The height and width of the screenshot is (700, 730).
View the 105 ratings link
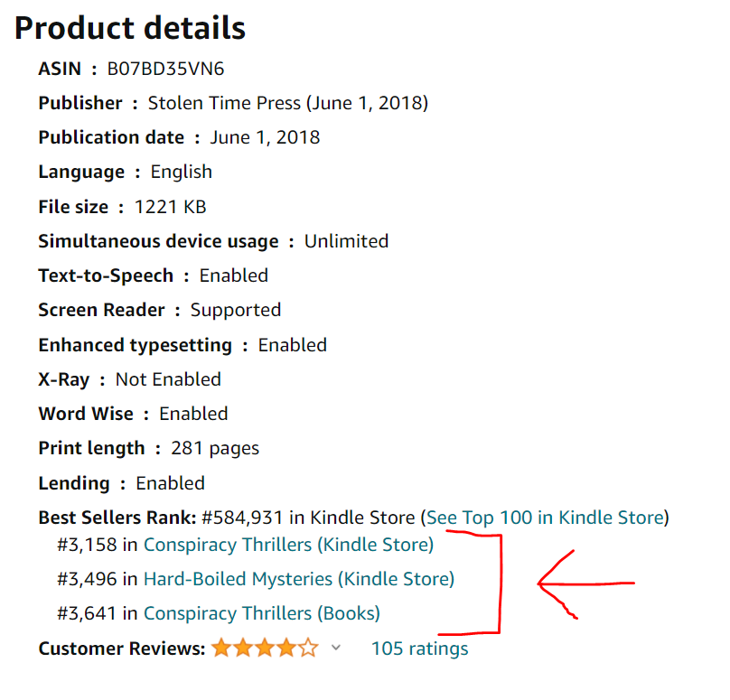pyautogui.click(x=419, y=649)
